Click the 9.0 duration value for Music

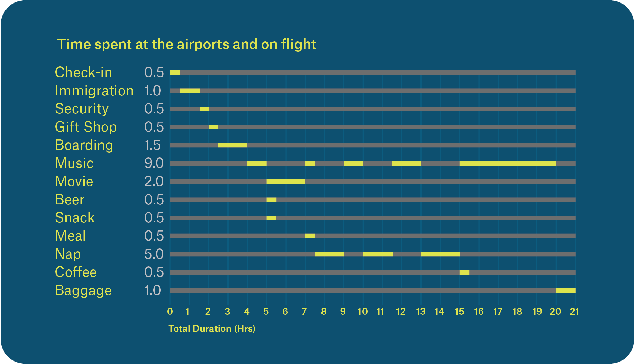coord(154,163)
